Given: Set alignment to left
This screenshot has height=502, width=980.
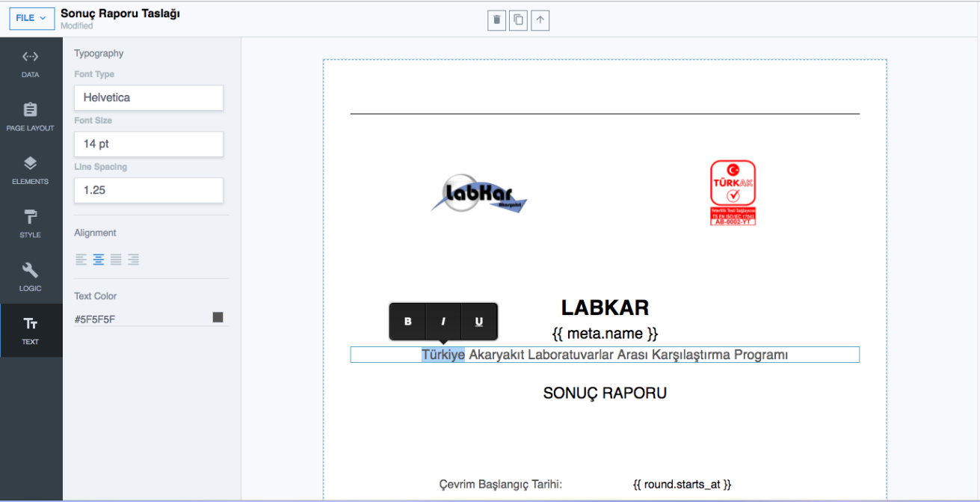Looking at the screenshot, I should 81,260.
